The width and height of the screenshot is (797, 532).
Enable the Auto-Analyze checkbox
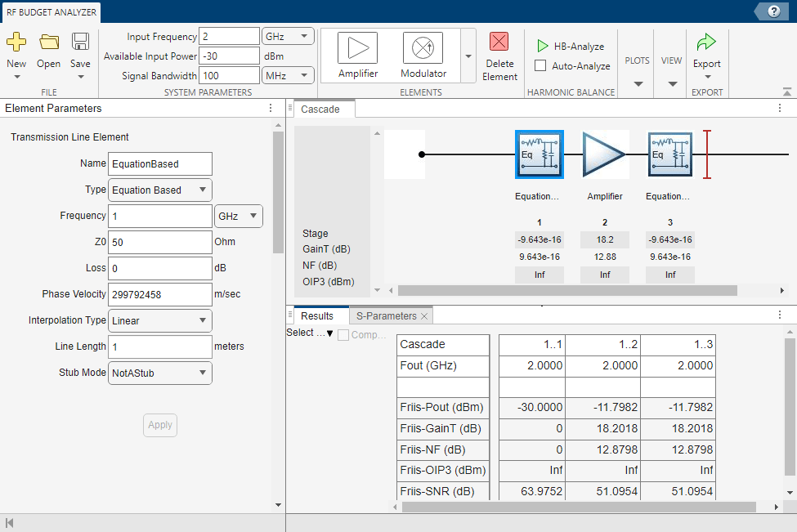coord(540,65)
